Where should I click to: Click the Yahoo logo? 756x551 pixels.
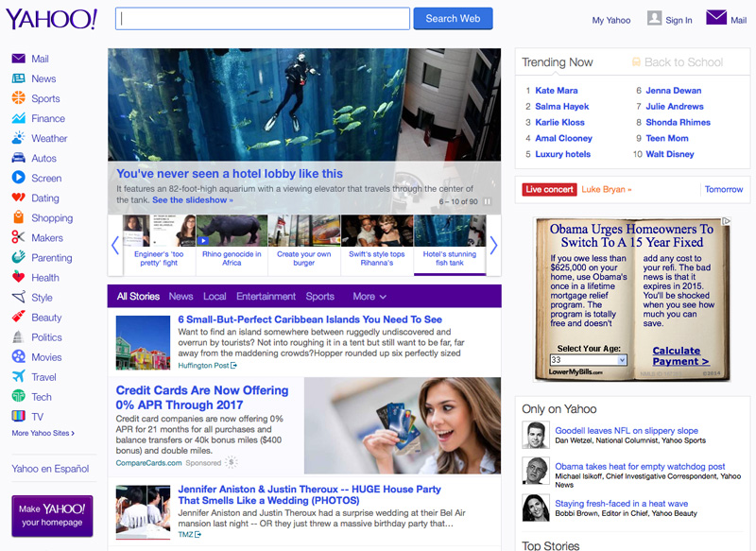click(52, 19)
